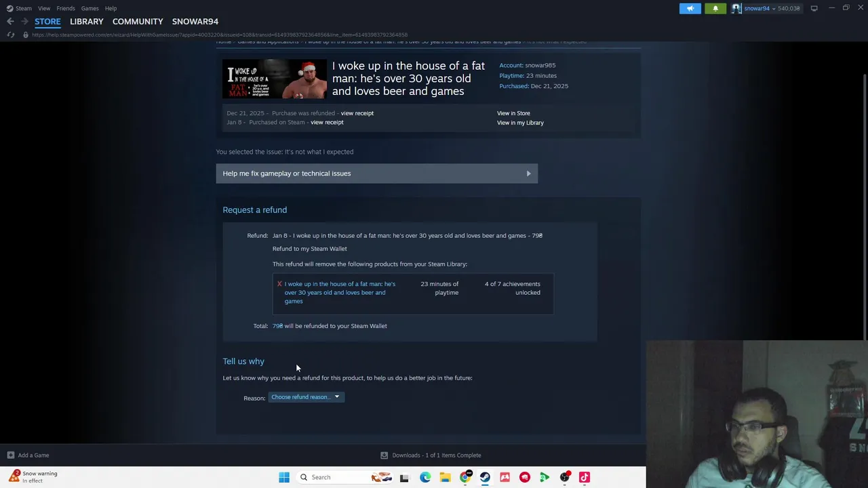Image resolution: width=868 pixels, height=488 pixels.
Task: Click '23 minutes of playtime' cell
Action: 439,288
